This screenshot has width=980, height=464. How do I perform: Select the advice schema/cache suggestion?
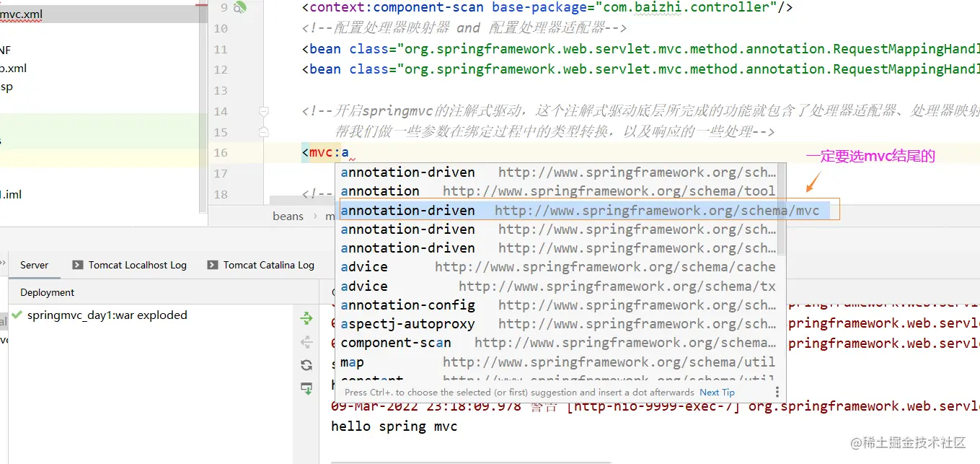coord(559,267)
